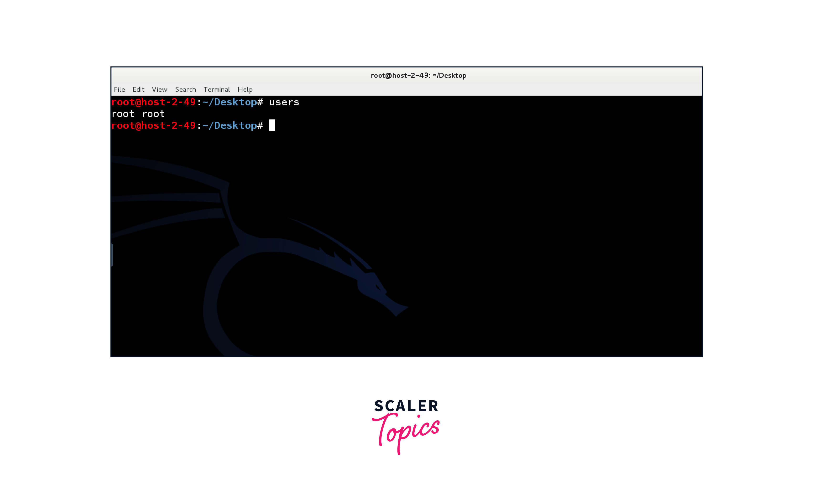Open the Terminal menu

[x=216, y=89]
